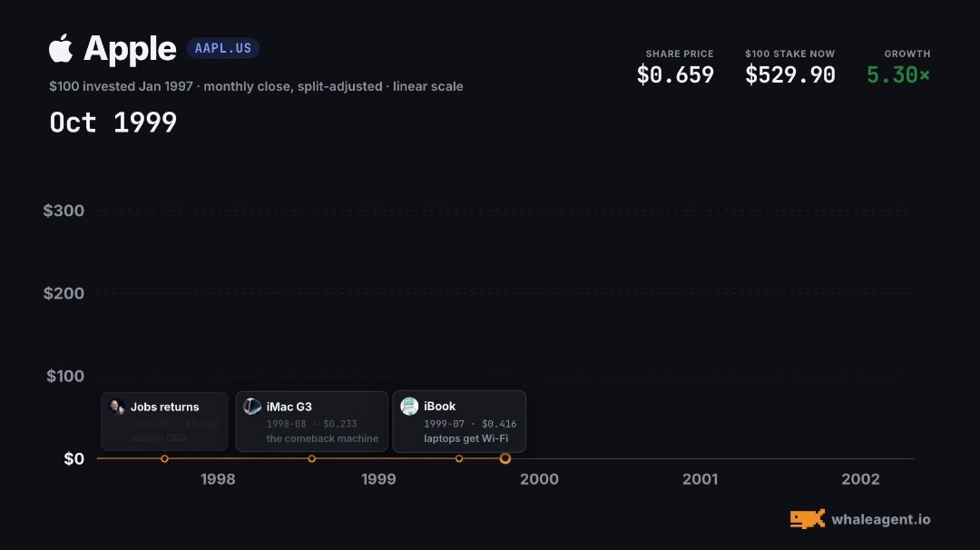Select the Jobs returns timeline marker
Viewport: 980px width, 550px height.
coord(164,458)
